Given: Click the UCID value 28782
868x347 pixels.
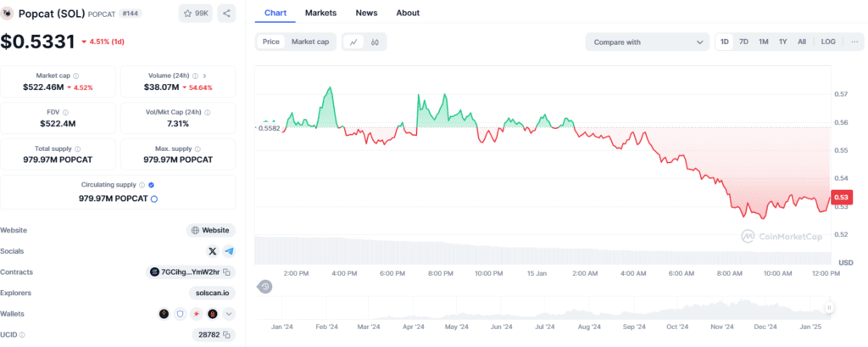Looking at the screenshot, I should click(x=209, y=335).
